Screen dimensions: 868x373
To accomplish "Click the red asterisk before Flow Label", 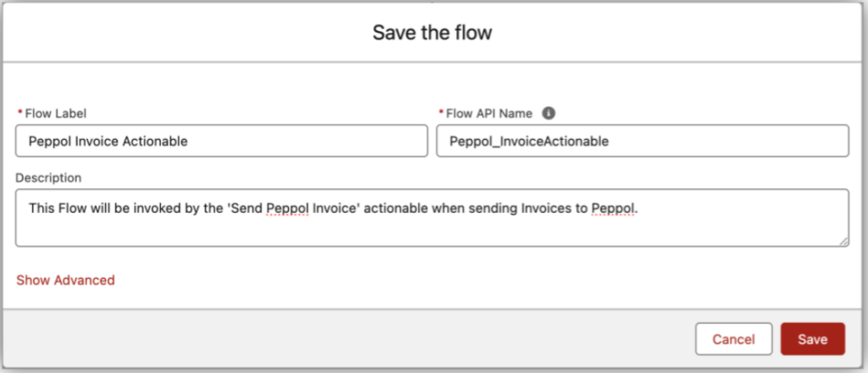I will [x=19, y=113].
